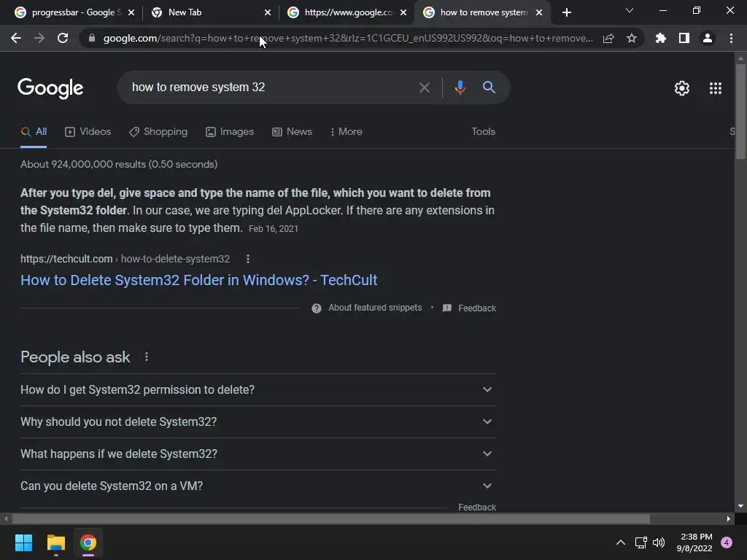Start voice search with microphone

[x=460, y=87]
